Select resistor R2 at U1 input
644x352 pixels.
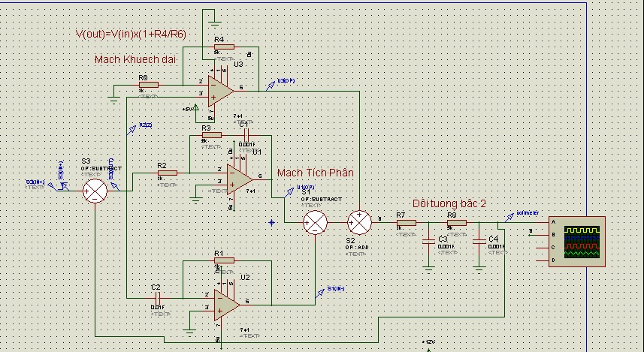tap(167, 173)
